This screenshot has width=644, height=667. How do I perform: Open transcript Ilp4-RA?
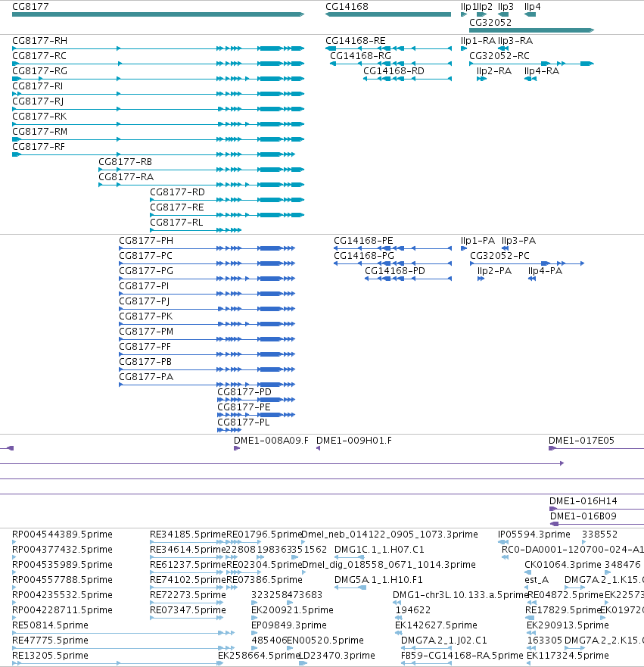[542, 71]
